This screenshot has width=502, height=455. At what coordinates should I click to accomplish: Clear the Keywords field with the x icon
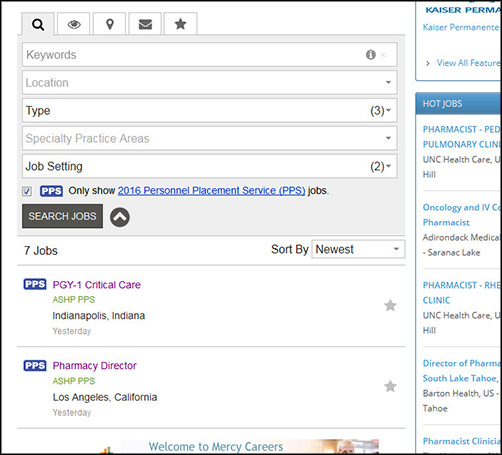[x=383, y=55]
